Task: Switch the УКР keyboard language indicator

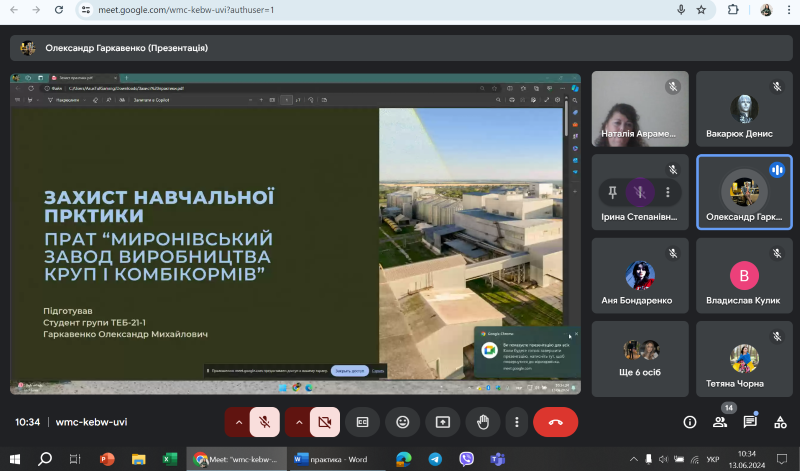Action: pyautogui.click(x=713, y=459)
